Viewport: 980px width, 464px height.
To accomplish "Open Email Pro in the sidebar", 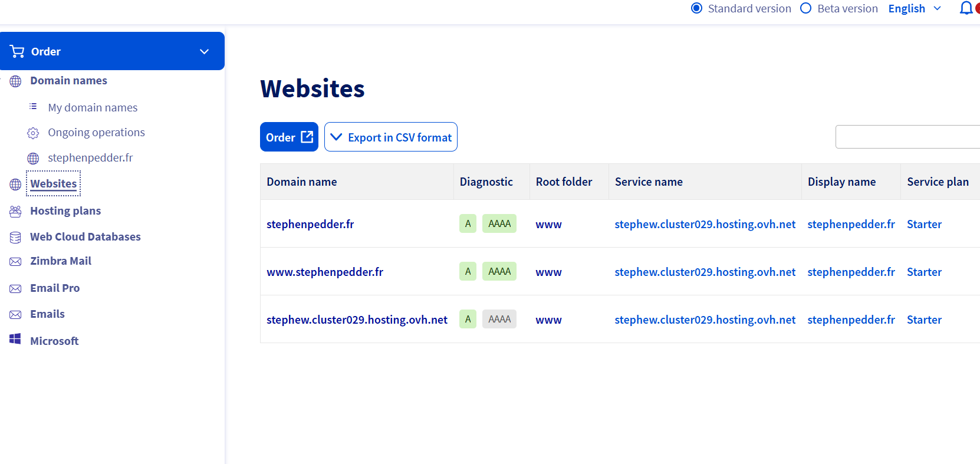I will point(55,288).
